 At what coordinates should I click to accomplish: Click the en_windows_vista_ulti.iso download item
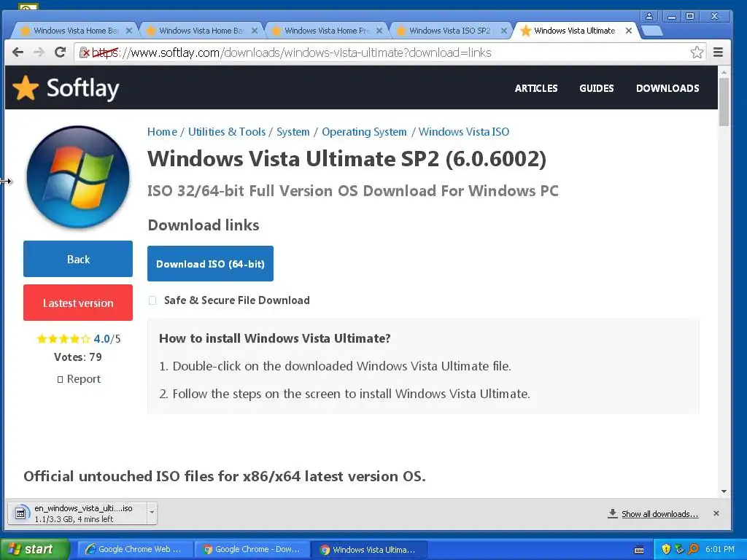pos(77,513)
